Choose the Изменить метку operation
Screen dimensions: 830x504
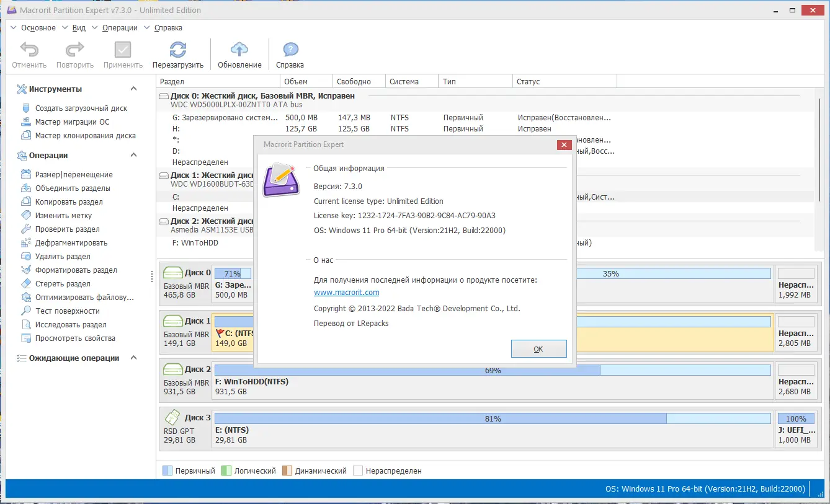click(x=63, y=216)
